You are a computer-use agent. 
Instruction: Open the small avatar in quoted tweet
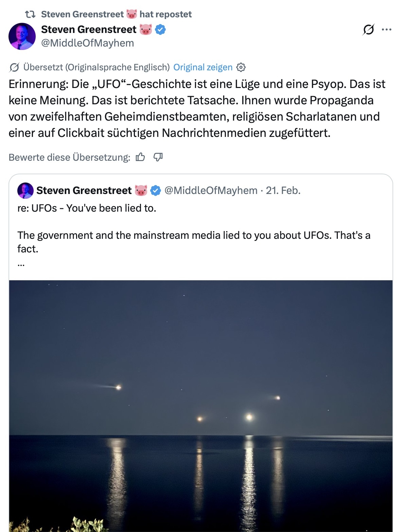click(25, 191)
